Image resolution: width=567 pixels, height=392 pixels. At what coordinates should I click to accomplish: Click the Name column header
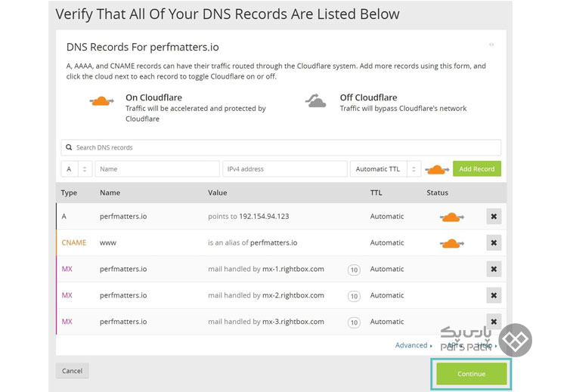(x=110, y=193)
